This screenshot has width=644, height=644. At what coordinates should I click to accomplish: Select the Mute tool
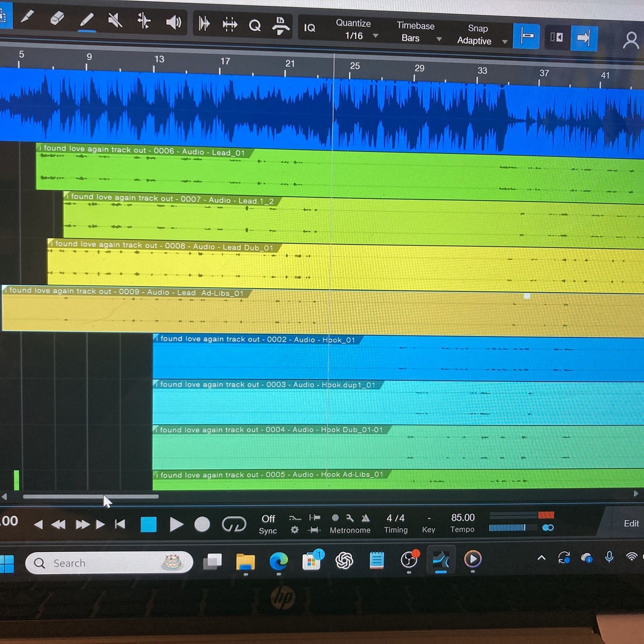point(115,20)
